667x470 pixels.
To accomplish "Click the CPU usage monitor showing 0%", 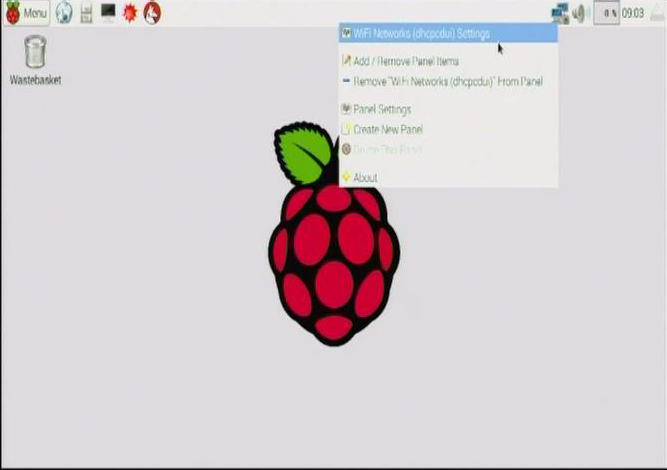I will (607, 13).
